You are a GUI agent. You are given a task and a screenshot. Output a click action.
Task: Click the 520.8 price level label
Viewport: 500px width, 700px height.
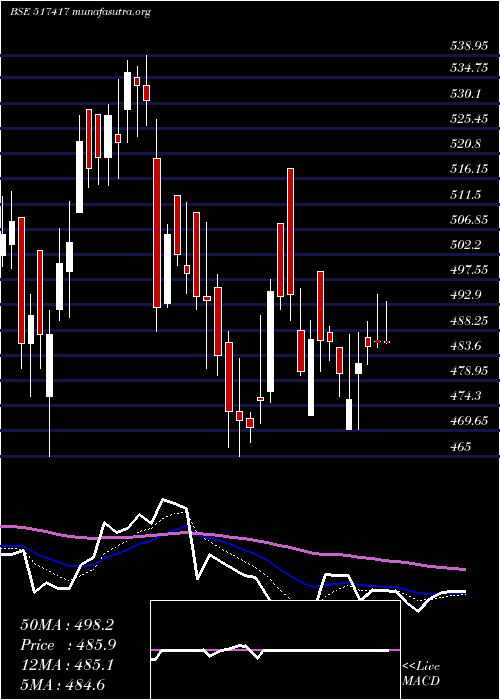[x=464, y=144]
